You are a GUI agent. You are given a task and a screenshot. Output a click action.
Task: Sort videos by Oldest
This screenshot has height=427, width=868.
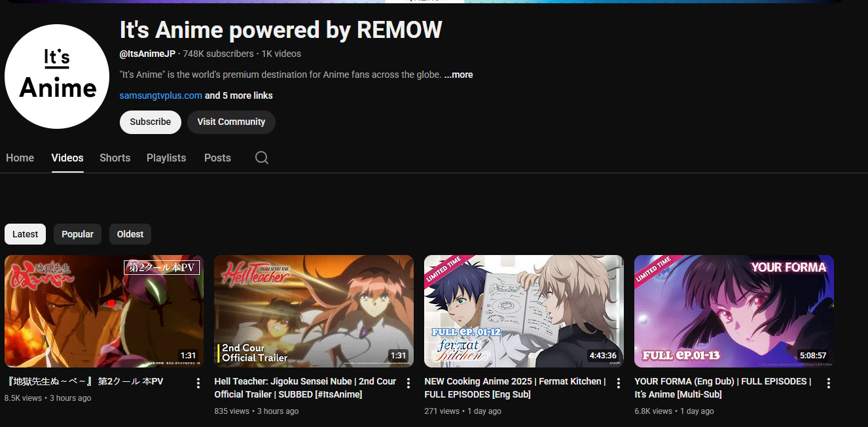(130, 234)
